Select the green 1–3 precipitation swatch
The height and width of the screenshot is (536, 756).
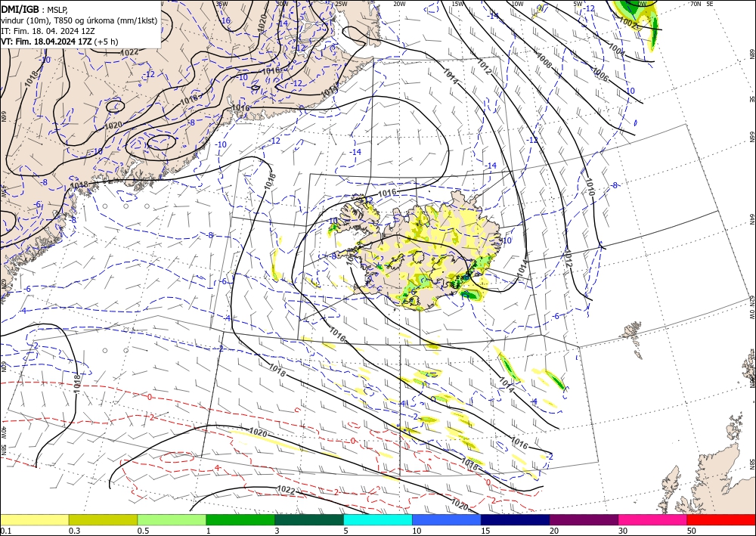coord(240,519)
